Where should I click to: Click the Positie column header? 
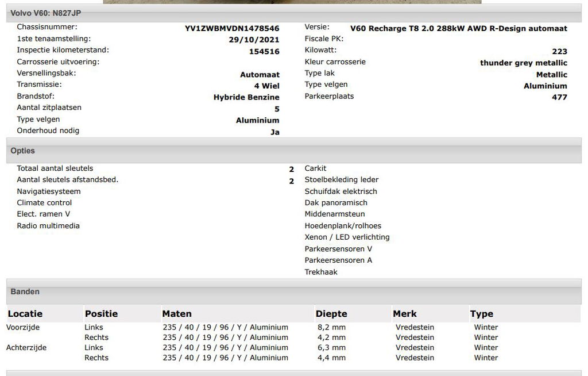(x=101, y=314)
